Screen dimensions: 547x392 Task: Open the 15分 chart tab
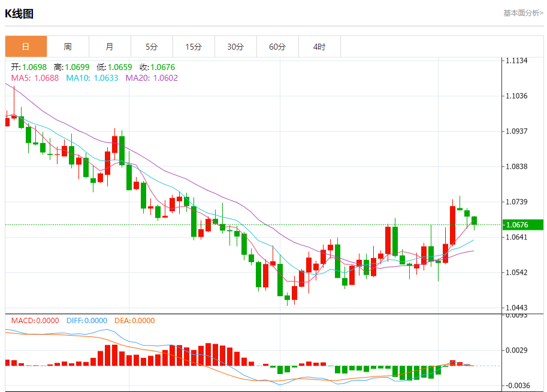(194, 46)
